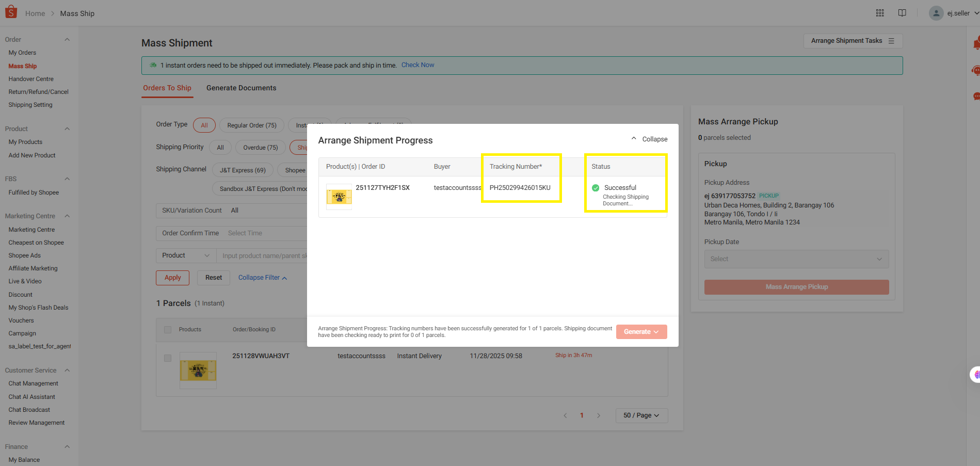
Task: Click the Order Confirm Time field
Action: point(232,233)
